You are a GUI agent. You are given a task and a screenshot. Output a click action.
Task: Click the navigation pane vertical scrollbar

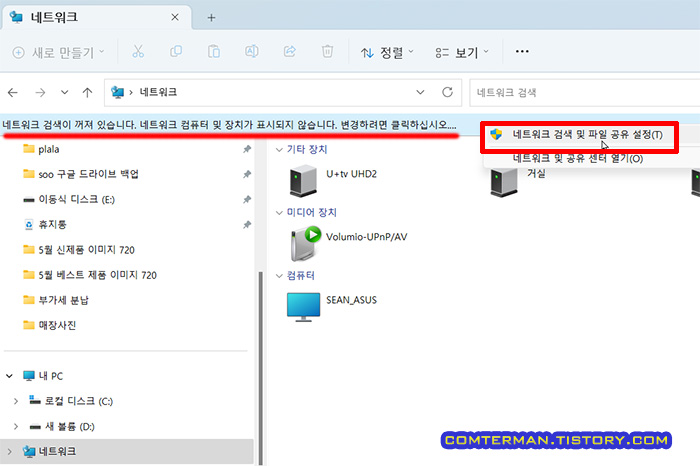(x=261, y=366)
